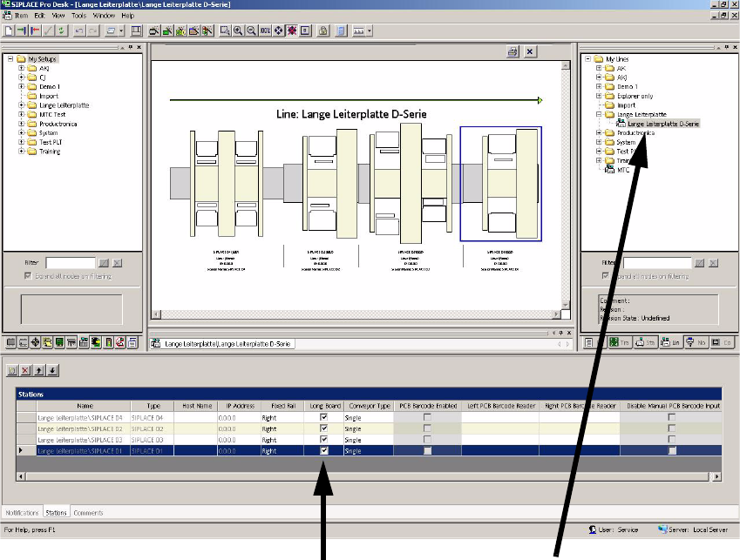The image size is (740, 560).
Task: Open the dropdown arrow beside the window toolbar icon
Action: click(x=121, y=31)
